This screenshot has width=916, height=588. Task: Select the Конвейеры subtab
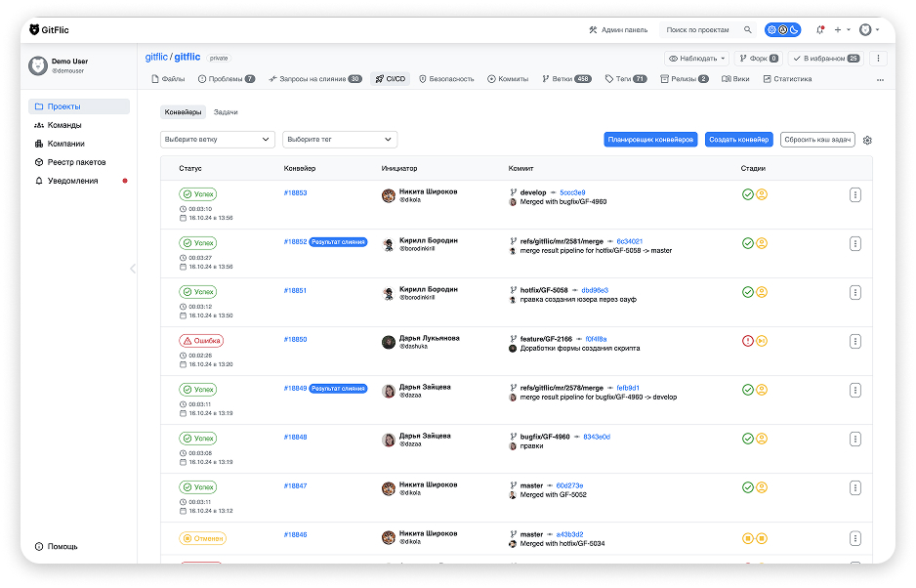pos(183,112)
